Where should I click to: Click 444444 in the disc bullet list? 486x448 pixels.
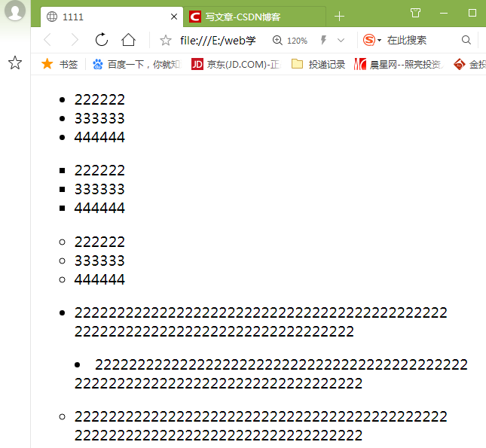(99, 137)
